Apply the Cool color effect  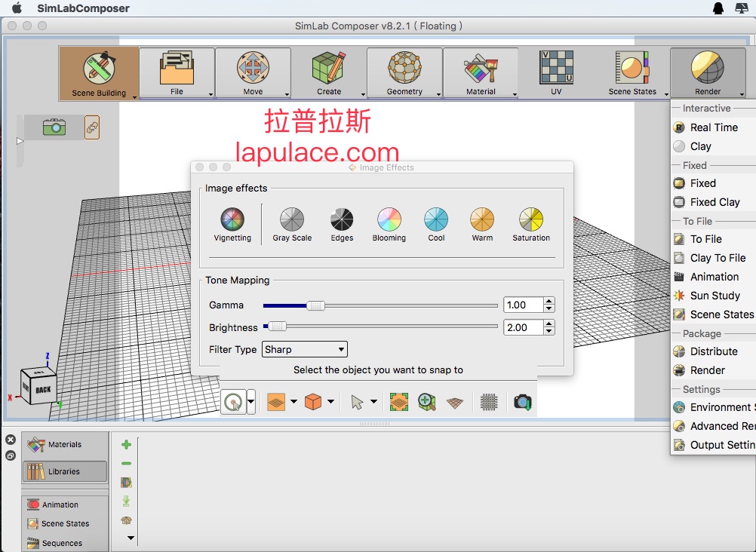436,225
